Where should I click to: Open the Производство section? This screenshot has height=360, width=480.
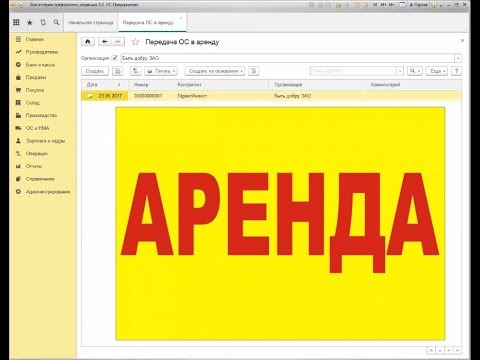(x=41, y=115)
